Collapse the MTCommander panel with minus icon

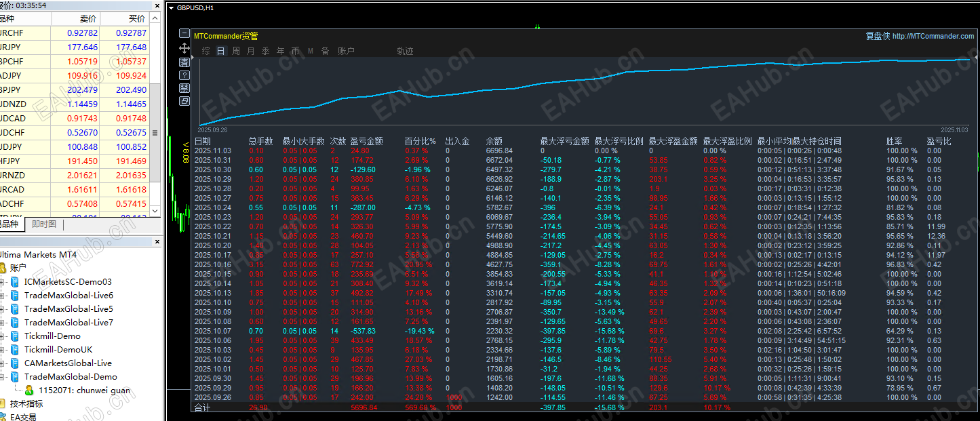184,33
